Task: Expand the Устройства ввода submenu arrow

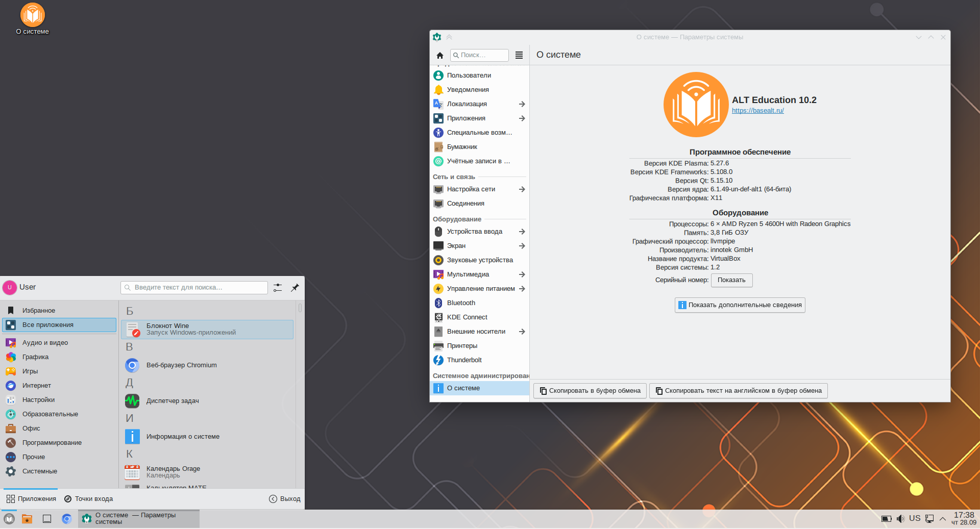Action: pos(522,232)
